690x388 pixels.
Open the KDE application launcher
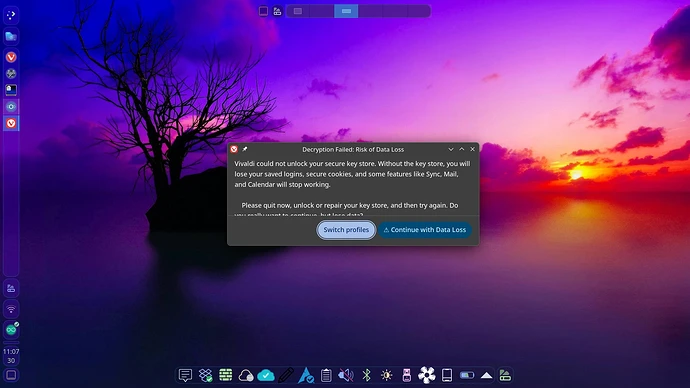click(11, 15)
